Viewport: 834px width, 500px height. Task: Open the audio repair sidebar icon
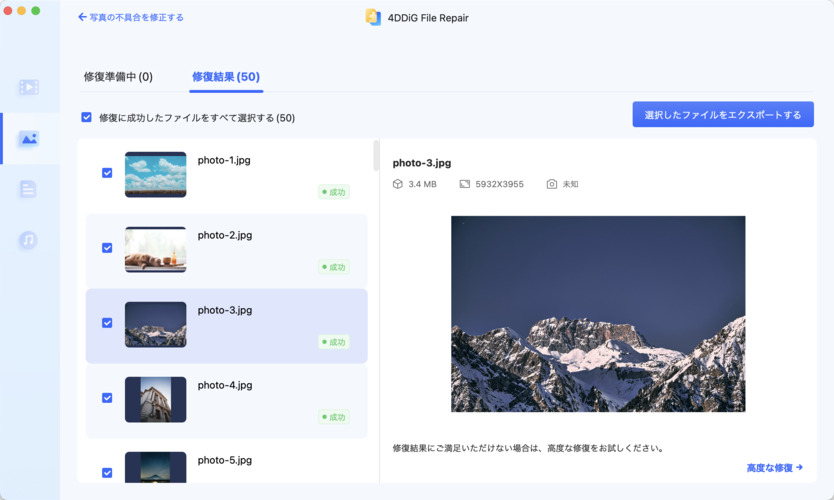pyautogui.click(x=28, y=240)
